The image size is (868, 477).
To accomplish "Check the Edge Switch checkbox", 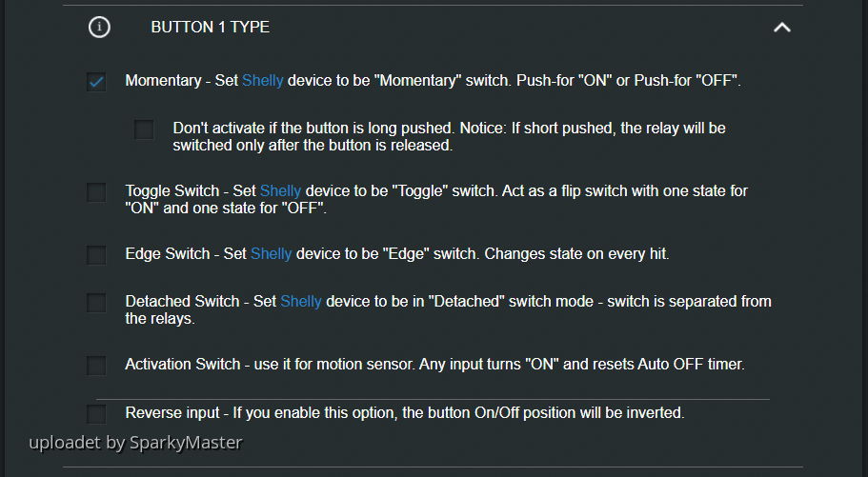I will [96, 255].
